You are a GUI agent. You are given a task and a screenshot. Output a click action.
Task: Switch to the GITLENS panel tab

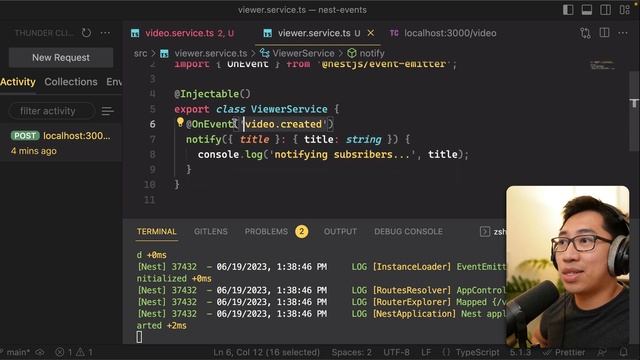[211, 231]
